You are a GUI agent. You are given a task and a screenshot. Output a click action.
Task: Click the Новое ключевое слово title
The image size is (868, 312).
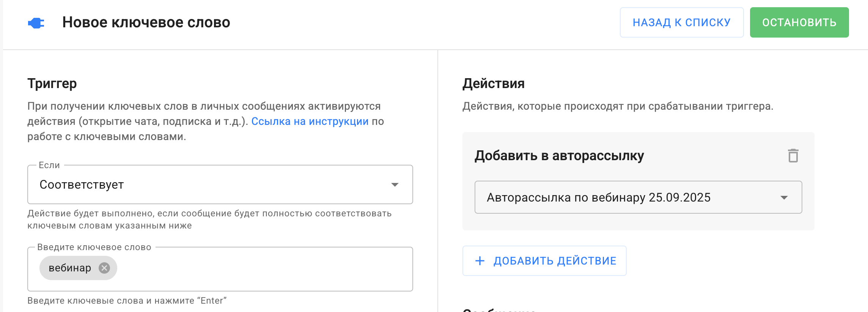tap(146, 22)
